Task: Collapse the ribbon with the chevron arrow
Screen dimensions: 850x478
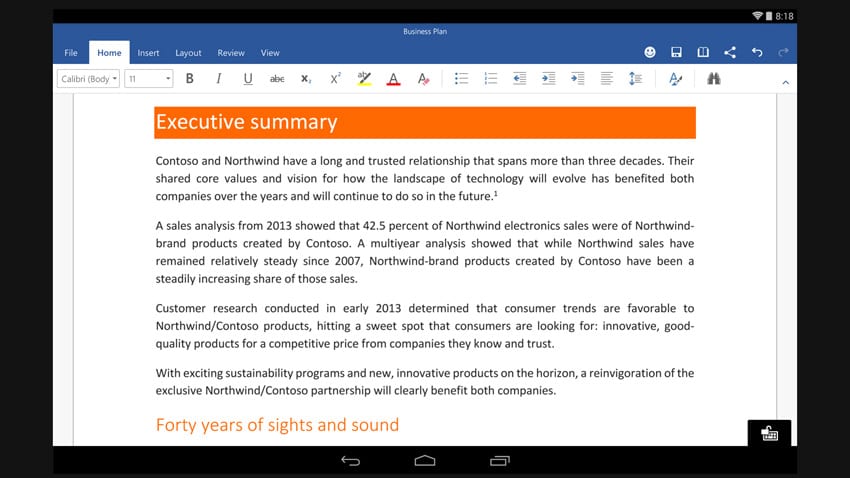Action: coord(785,81)
